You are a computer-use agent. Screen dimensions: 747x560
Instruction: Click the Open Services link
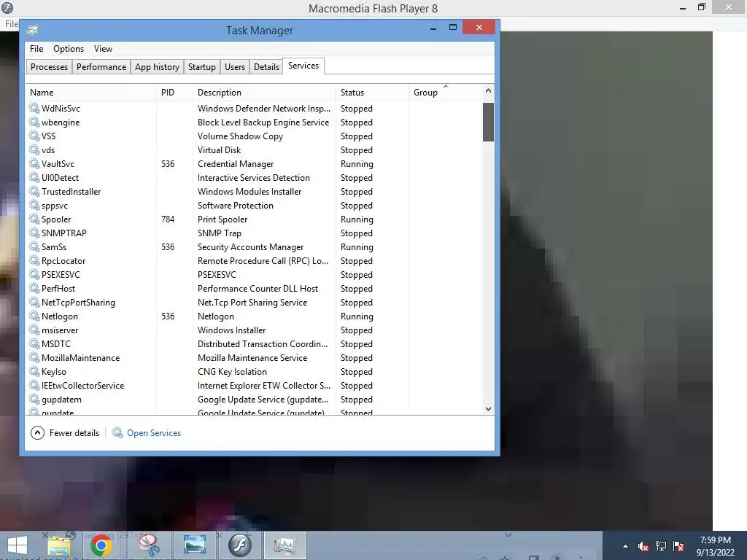(154, 433)
